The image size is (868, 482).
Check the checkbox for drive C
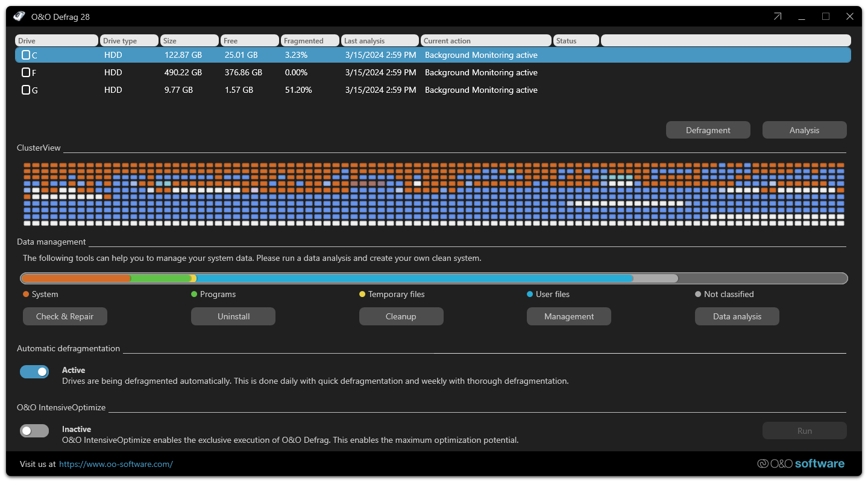coord(26,55)
